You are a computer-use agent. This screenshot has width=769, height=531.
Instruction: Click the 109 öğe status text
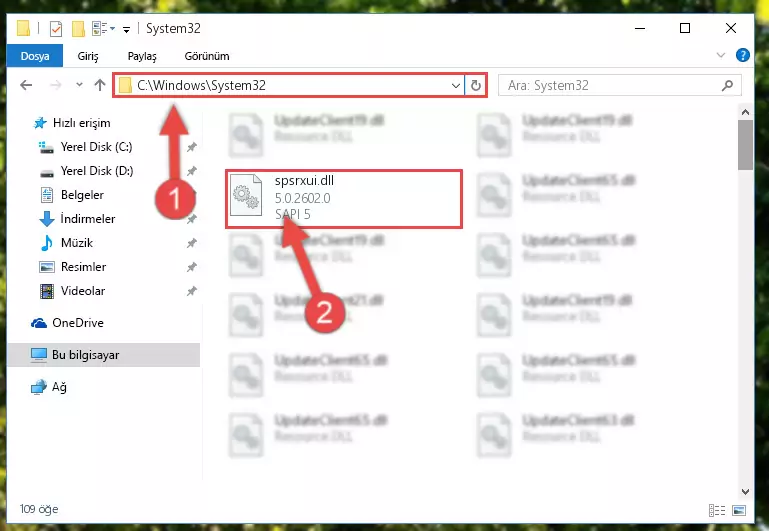(x=39, y=509)
